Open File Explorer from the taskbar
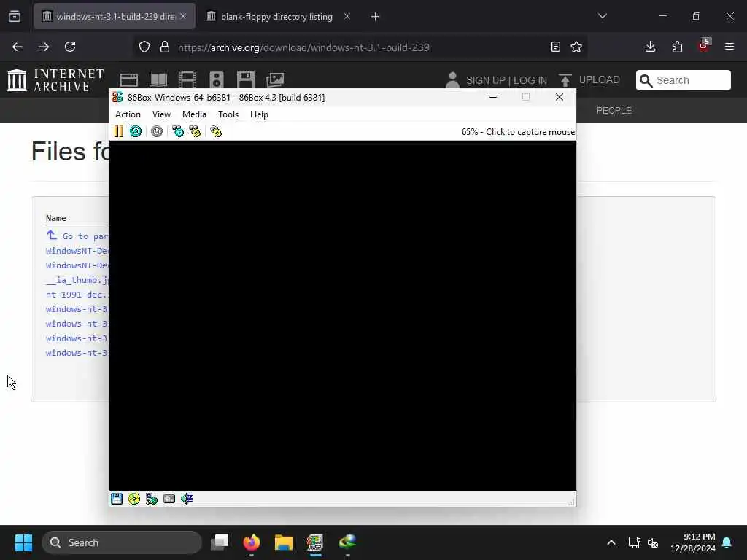 (x=284, y=542)
